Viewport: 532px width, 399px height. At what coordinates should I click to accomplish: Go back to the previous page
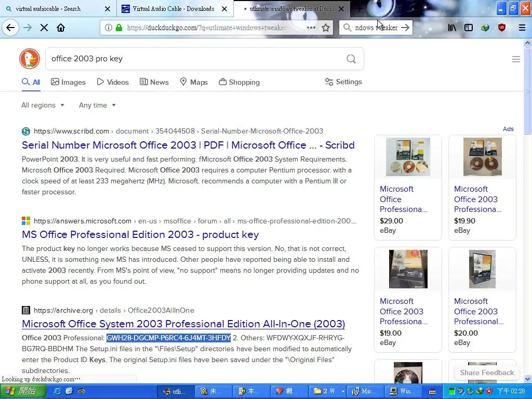point(10,28)
